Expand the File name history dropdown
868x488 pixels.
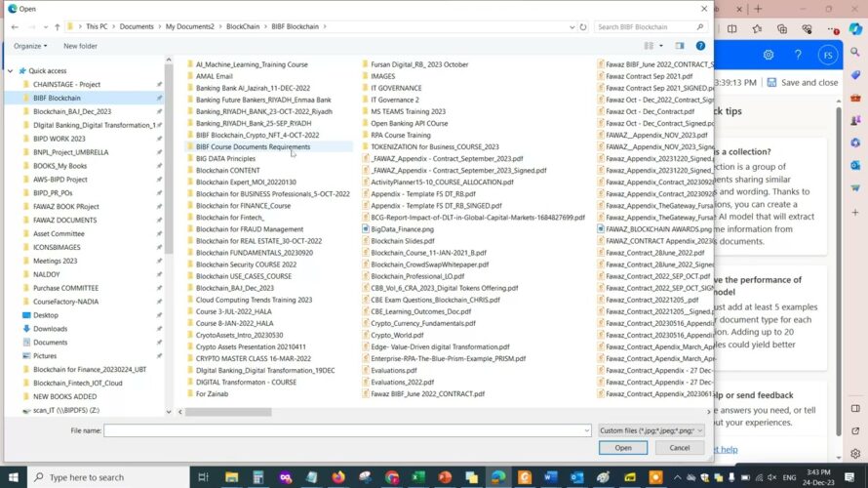[x=586, y=430]
